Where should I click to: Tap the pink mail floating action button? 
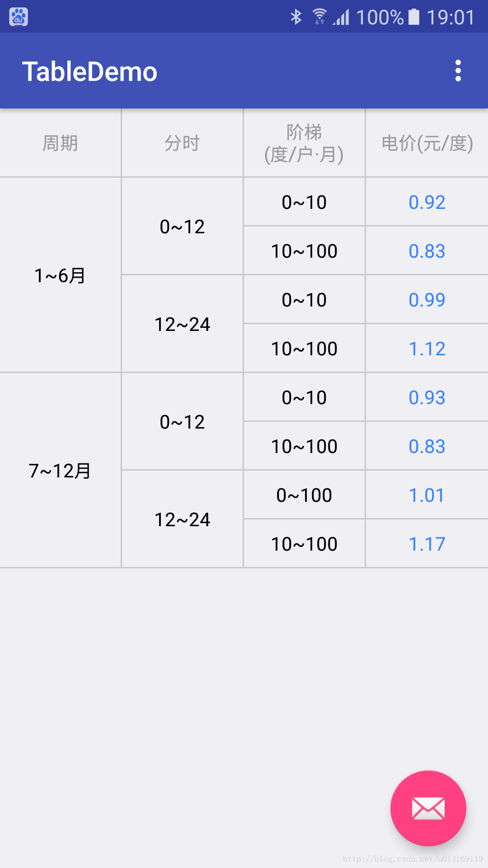coord(428,808)
